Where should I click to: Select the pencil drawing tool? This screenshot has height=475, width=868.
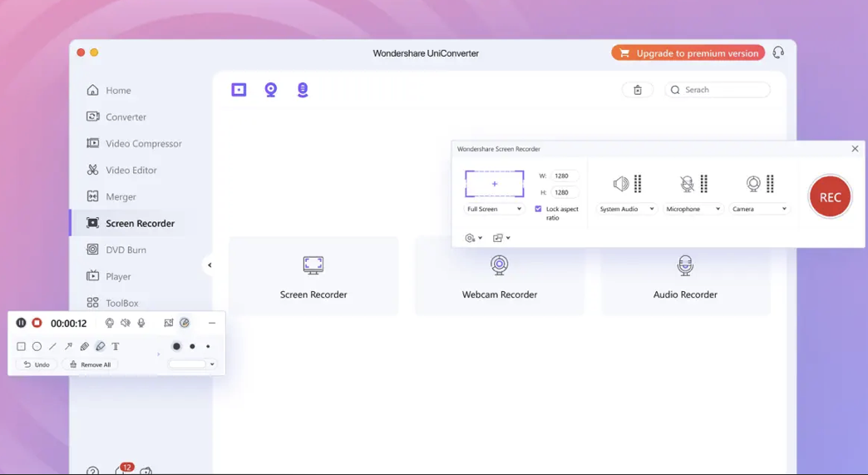[84, 347]
